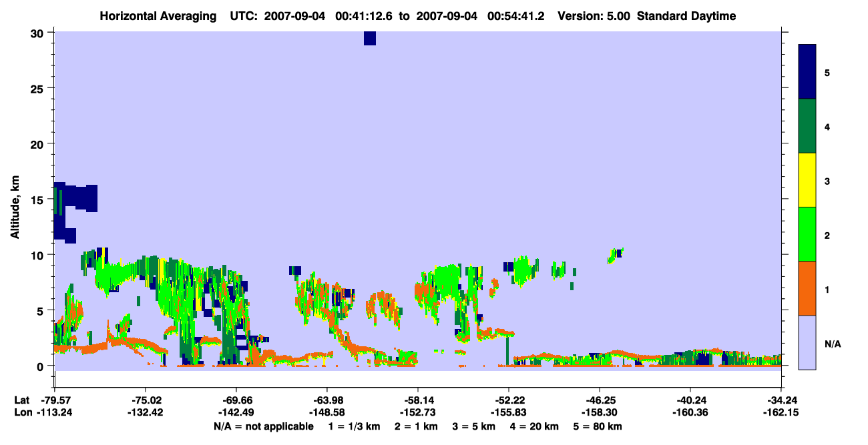The height and width of the screenshot is (445, 868).
Task: Click the orange colorbar segment labeled 1
Action: click(x=807, y=288)
